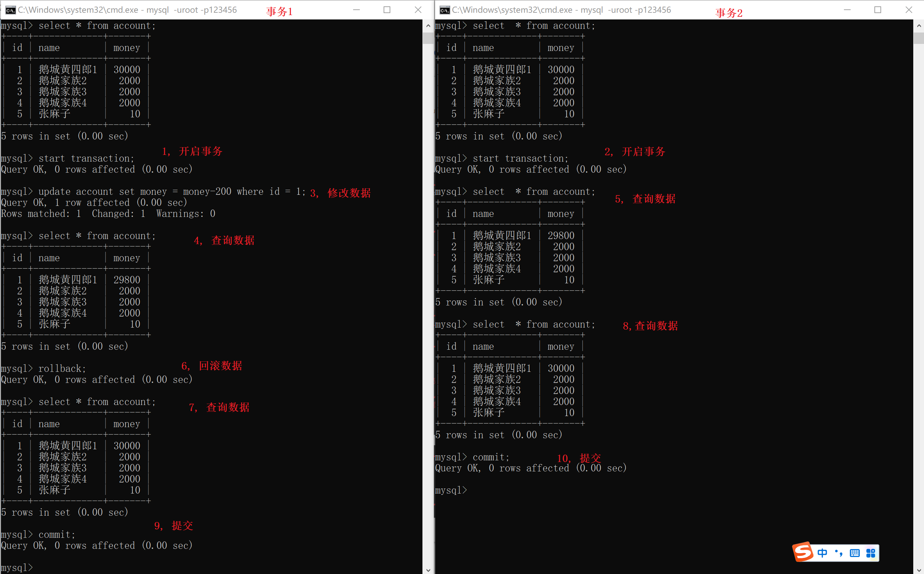Toggle Sogou Chinese punctuation mode
Screen dimensions: 924x574
pos(839,553)
